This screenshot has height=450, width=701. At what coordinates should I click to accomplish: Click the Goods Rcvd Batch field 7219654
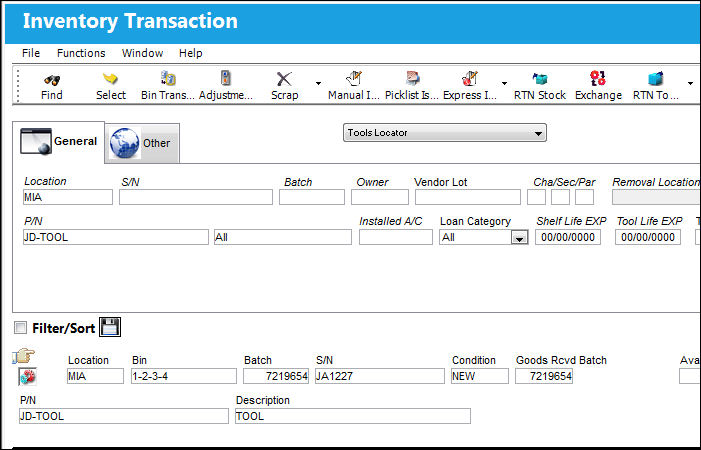tap(544, 376)
